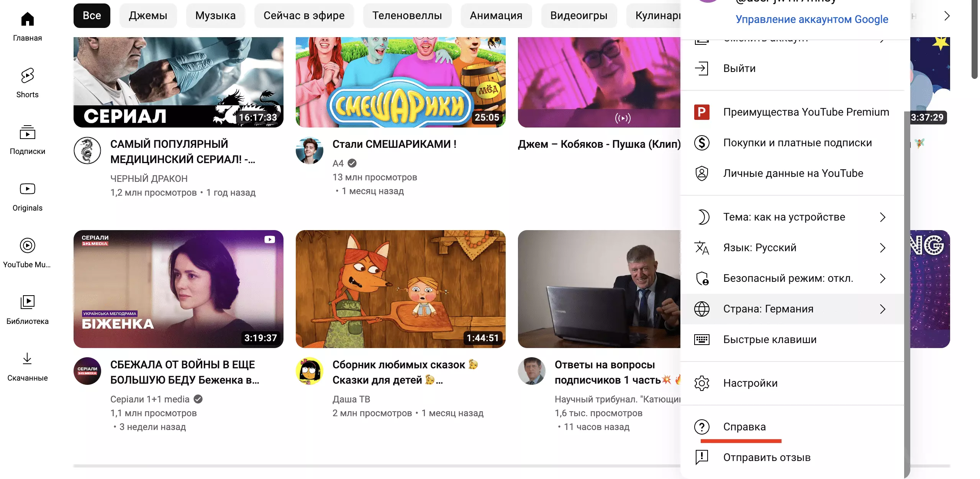Click the restricted mode shield icon

click(702, 278)
